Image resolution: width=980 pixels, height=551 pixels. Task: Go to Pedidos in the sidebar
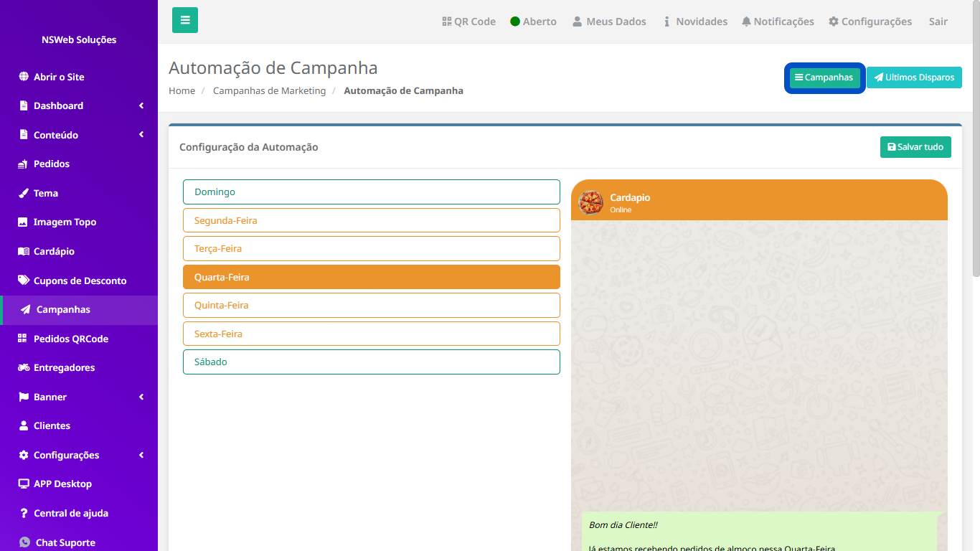(79, 164)
